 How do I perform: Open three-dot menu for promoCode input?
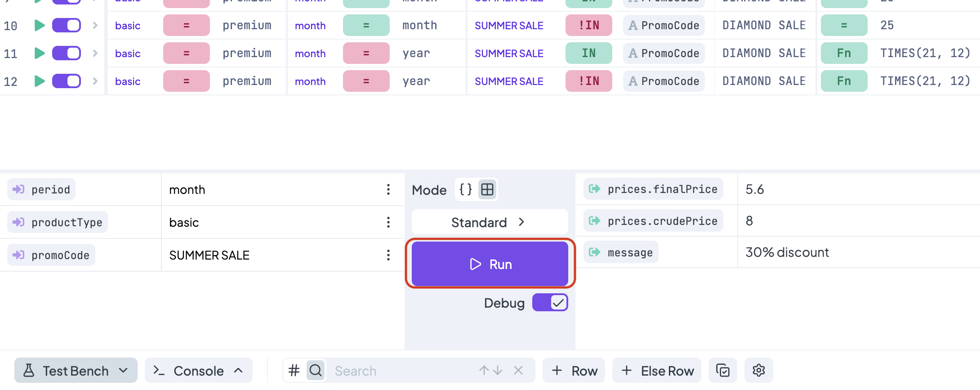pyautogui.click(x=388, y=256)
